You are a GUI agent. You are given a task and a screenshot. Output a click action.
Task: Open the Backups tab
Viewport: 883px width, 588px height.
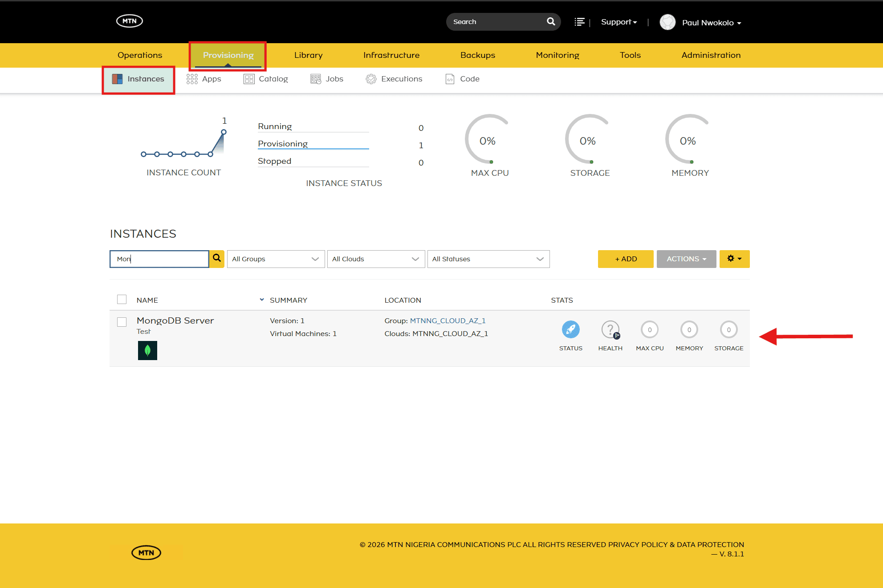coord(478,55)
